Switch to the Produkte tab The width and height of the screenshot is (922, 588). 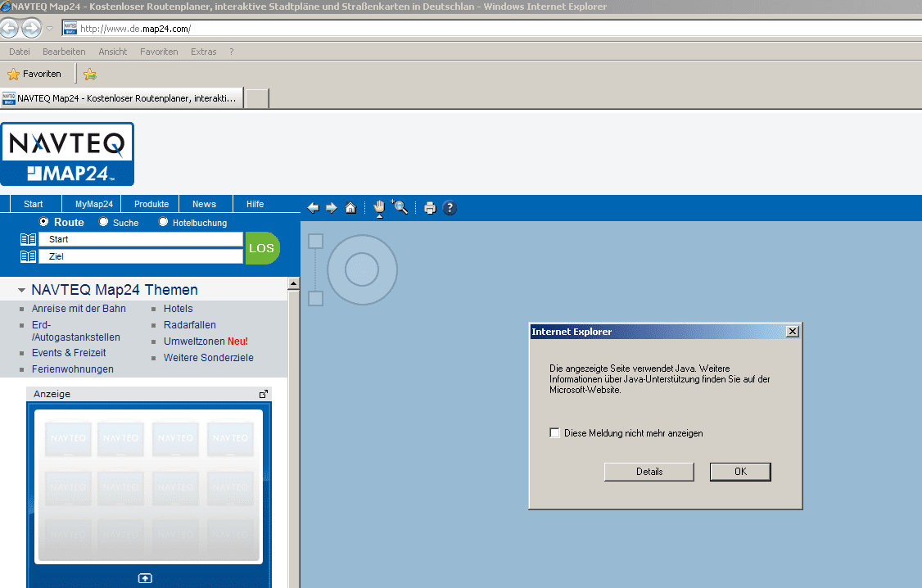(x=151, y=204)
